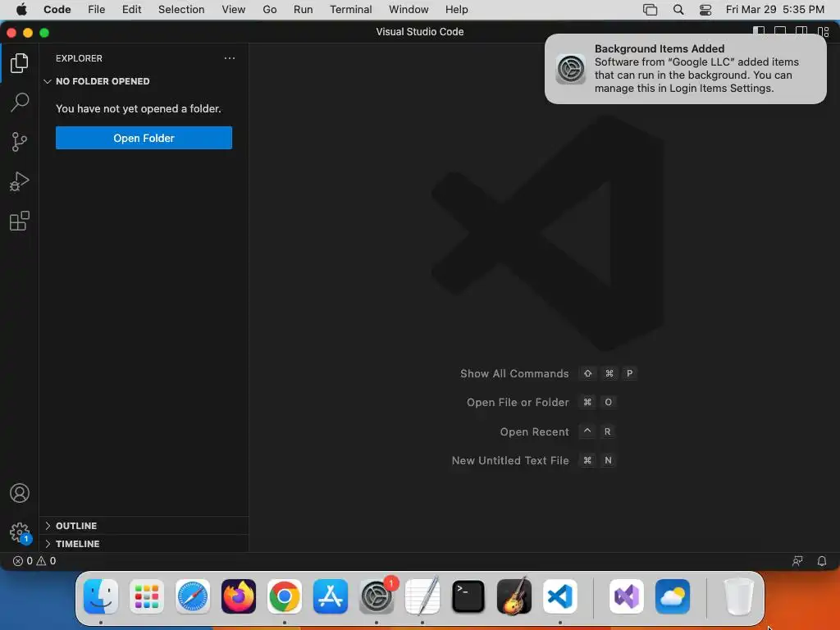840x630 pixels.
Task: Open the View menu
Action: [234, 10]
